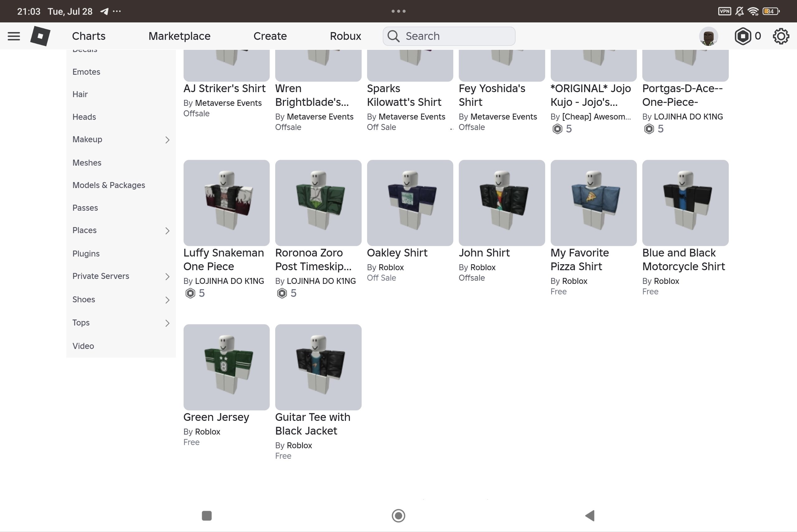Click Robux price icon under Roronoa Zoro shirt
Image resolution: width=797 pixels, height=532 pixels.
pos(282,293)
